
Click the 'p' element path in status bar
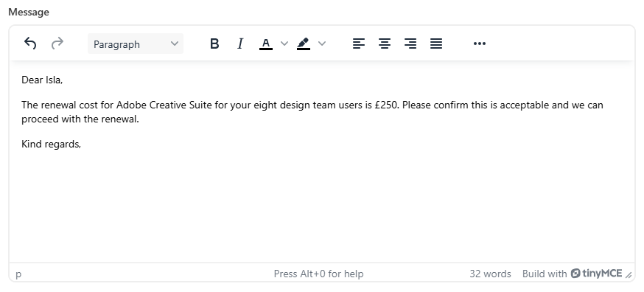click(18, 274)
